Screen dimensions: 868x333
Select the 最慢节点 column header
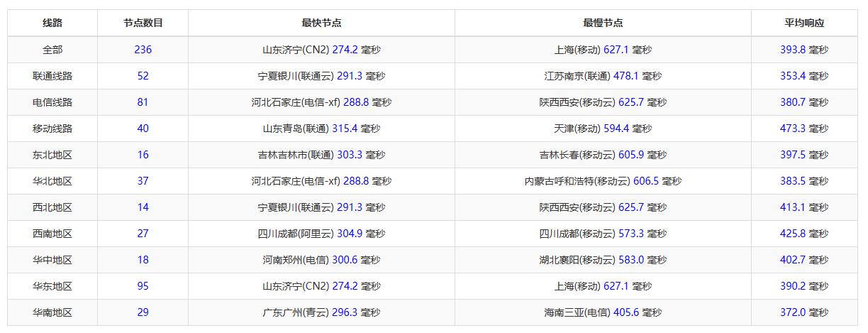click(603, 23)
